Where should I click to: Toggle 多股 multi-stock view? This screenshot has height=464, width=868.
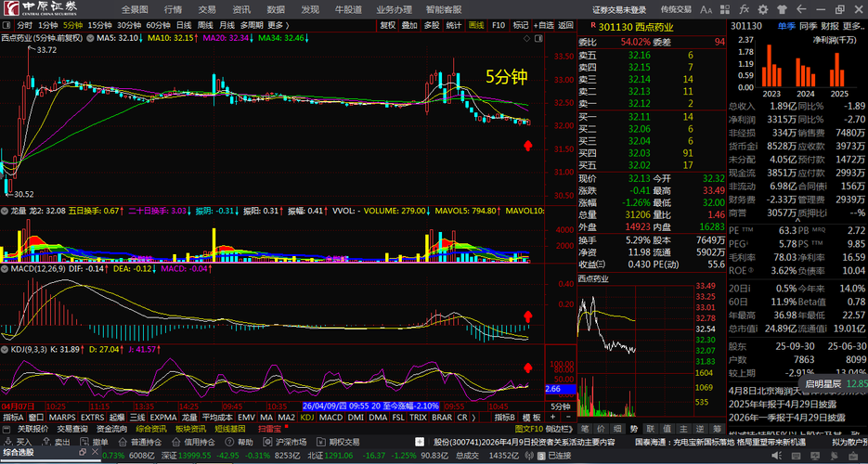(x=432, y=25)
